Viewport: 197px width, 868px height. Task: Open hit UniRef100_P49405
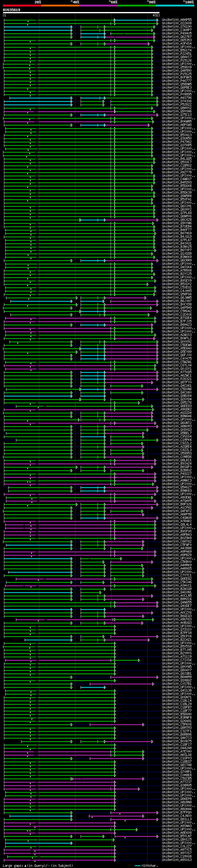coord(177,33)
